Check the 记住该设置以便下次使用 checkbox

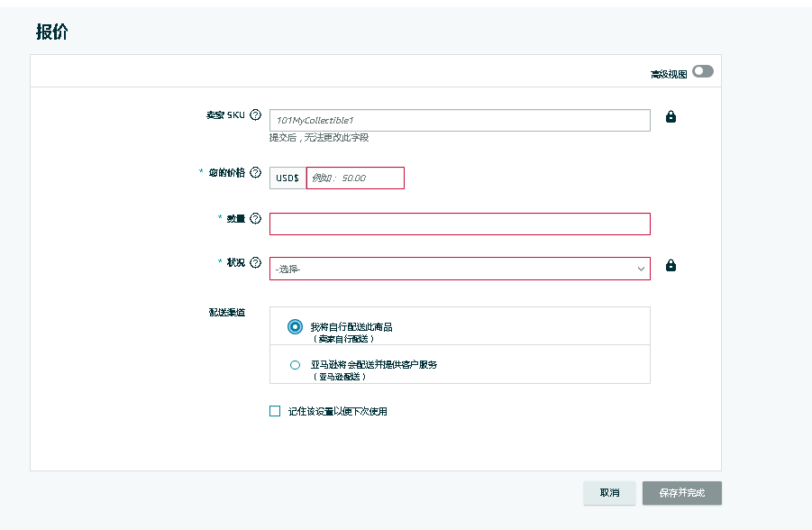(x=276, y=411)
